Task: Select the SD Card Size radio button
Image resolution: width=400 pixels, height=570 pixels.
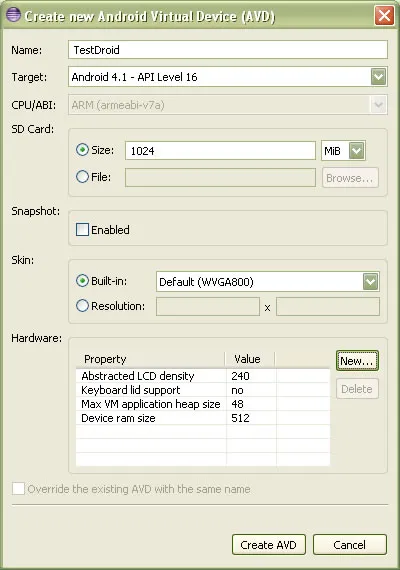Action: click(82, 149)
